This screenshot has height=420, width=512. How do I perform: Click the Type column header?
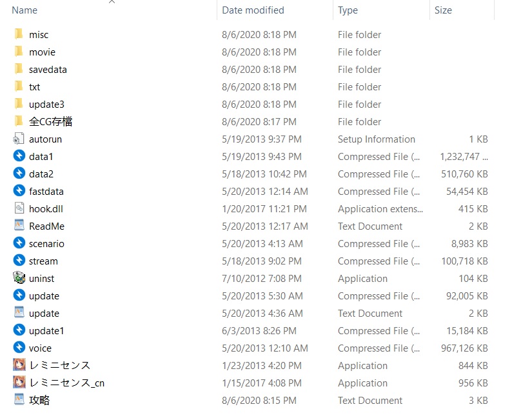point(348,10)
